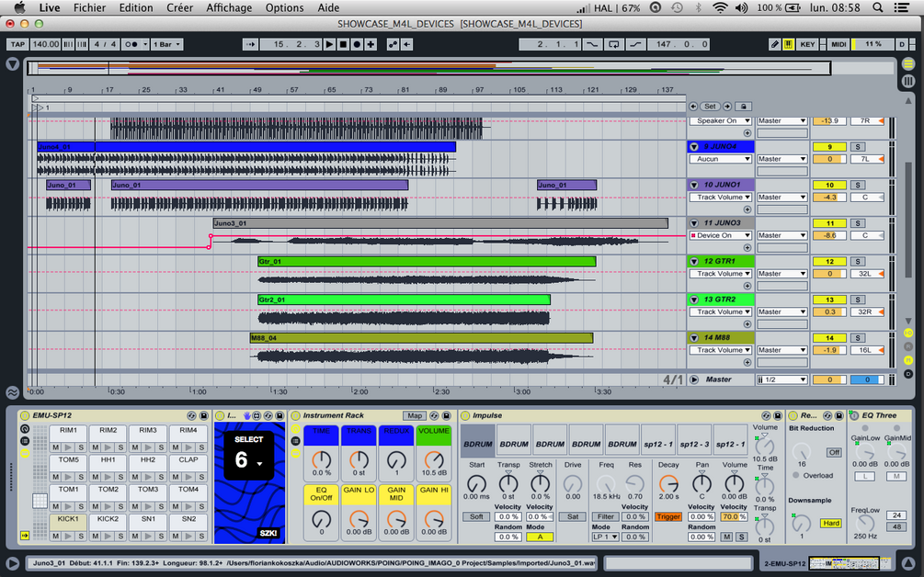Toggle the Computer MIDI Keyboard icon

pos(788,44)
